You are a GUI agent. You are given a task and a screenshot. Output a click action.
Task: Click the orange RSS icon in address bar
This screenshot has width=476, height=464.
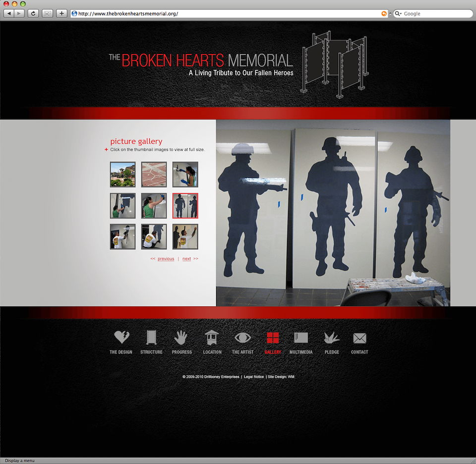[x=384, y=14]
